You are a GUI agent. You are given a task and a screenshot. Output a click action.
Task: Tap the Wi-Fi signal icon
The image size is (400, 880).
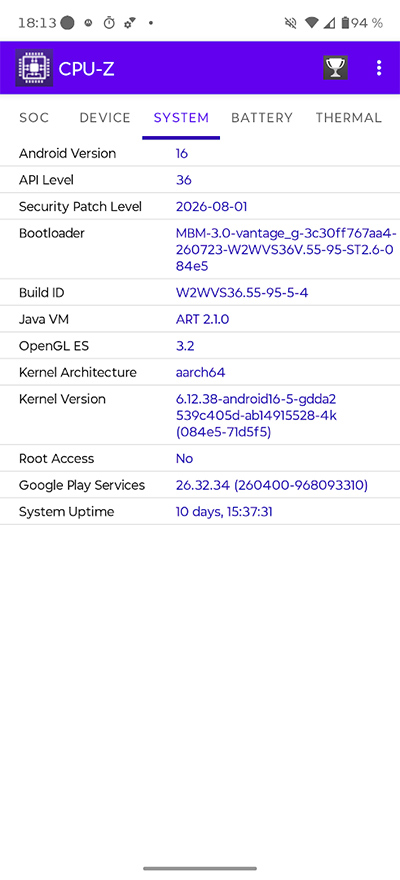click(x=312, y=23)
